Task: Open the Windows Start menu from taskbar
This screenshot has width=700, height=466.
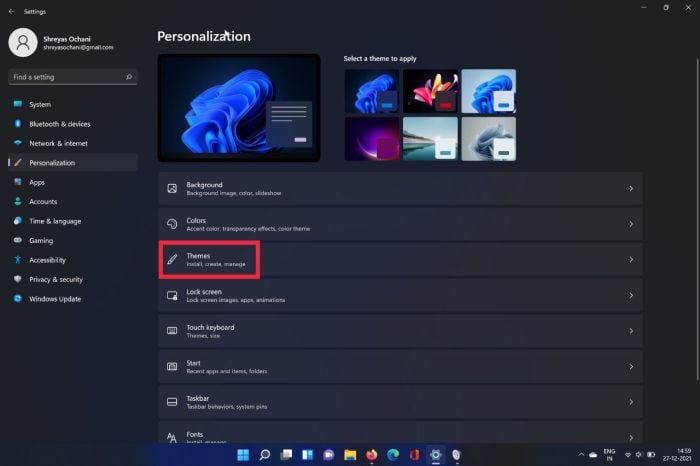Action: pos(243,455)
